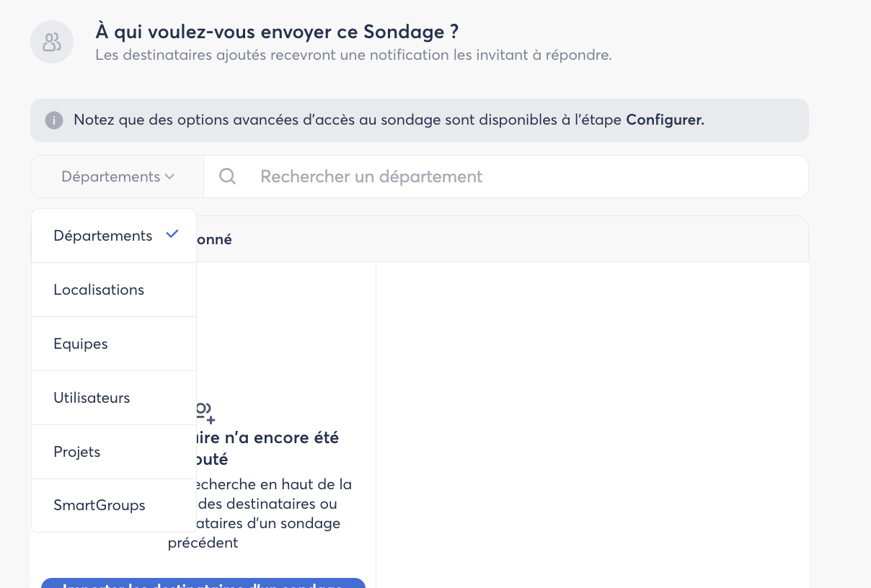Click the add-user icon in the empty state
Screen dimensions: 871x588
(206, 412)
